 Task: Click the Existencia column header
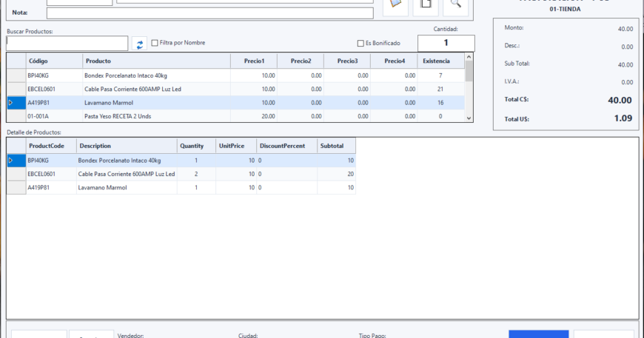click(x=440, y=61)
